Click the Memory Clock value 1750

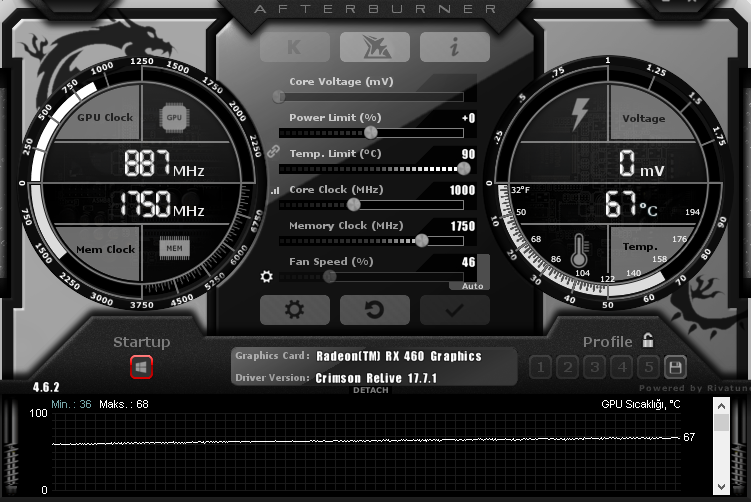tap(463, 226)
